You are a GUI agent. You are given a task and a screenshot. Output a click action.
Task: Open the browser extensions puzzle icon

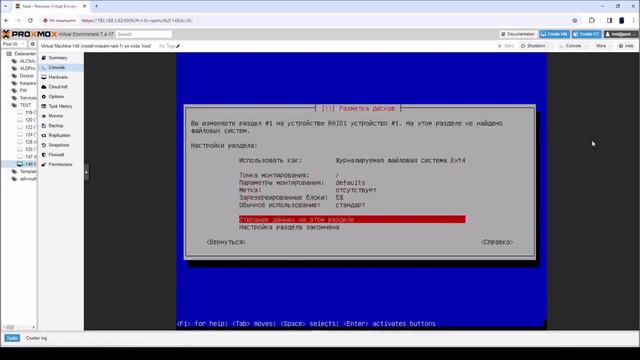point(592,20)
